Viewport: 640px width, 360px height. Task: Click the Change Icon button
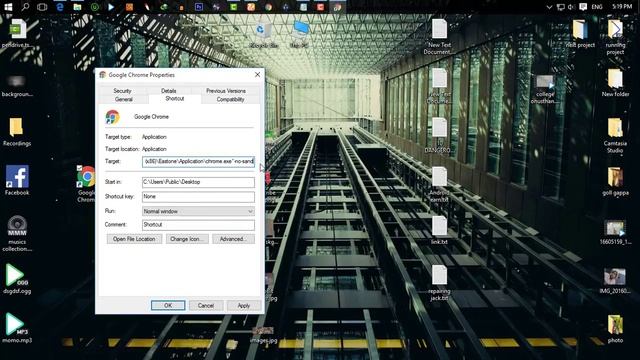[x=187, y=239]
